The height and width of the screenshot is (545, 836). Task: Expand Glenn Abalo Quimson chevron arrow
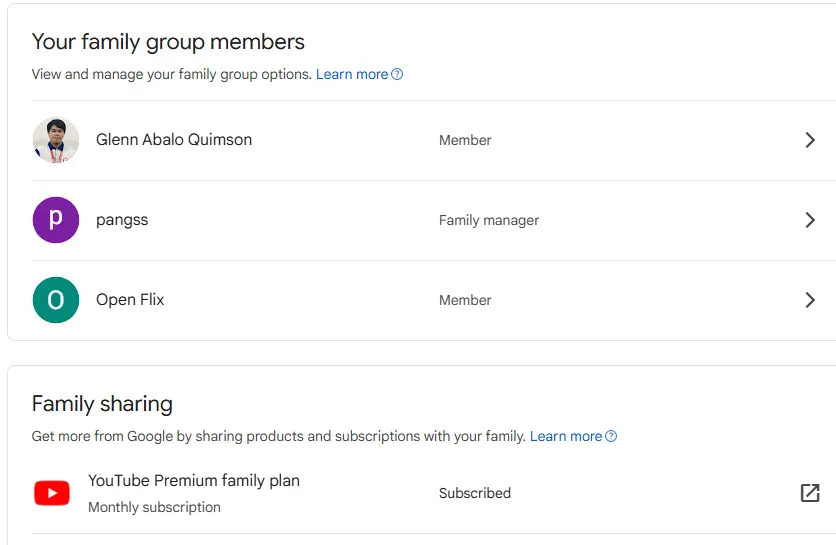(x=810, y=140)
